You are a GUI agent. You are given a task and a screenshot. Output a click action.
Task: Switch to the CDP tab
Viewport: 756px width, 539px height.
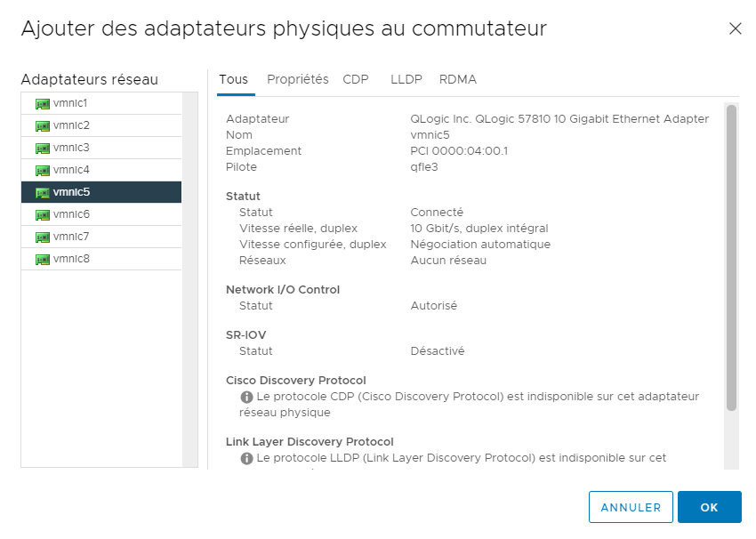click(x=356, y=79)
